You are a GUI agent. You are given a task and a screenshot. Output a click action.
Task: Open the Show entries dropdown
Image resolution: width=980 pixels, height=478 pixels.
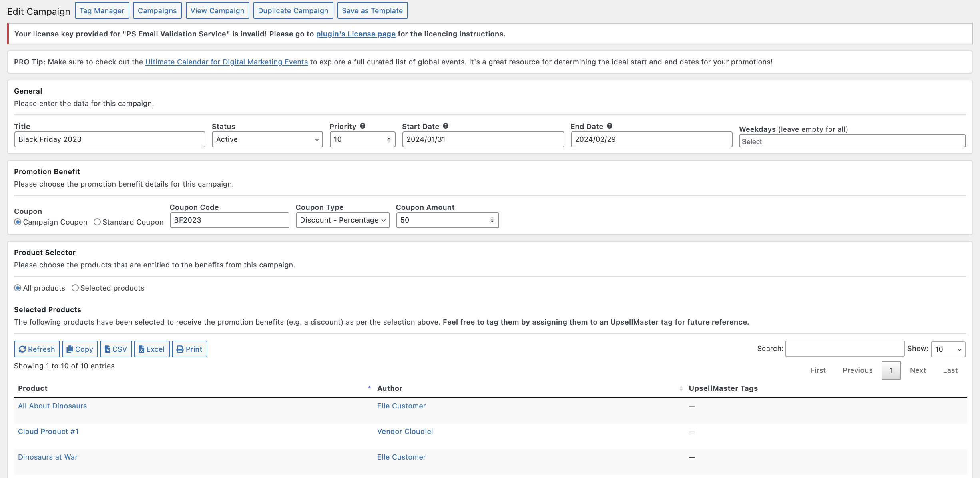[948, 349]
